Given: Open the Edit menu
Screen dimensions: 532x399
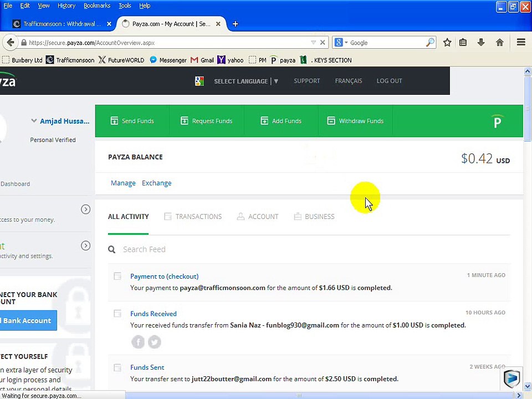Looking at the screenshot, I should point(25,6).
